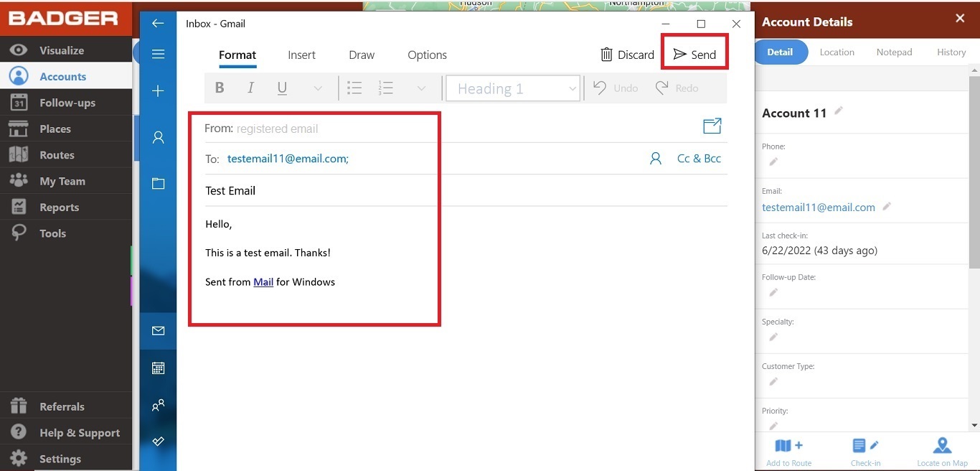Viewport: 980px width, 471px height.
Task: Apply bulleted list
Action: click(354, 88)
